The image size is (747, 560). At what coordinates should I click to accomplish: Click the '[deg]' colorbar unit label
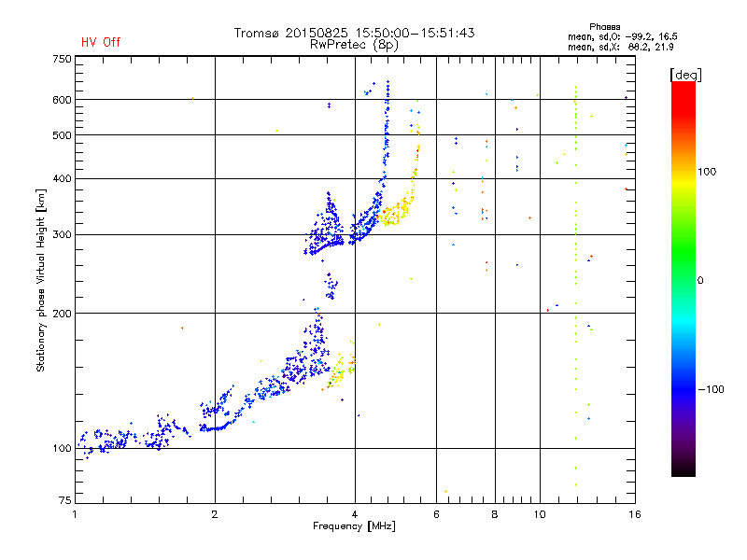tap(685, 75)
